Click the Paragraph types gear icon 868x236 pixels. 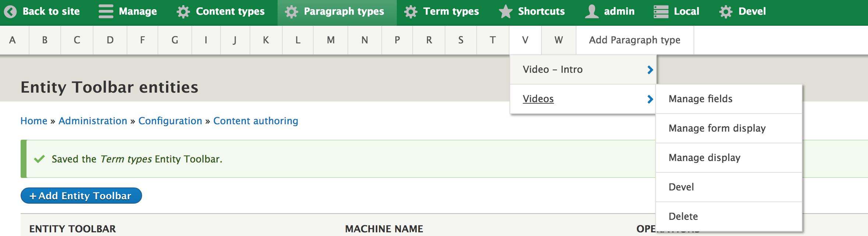291,12
